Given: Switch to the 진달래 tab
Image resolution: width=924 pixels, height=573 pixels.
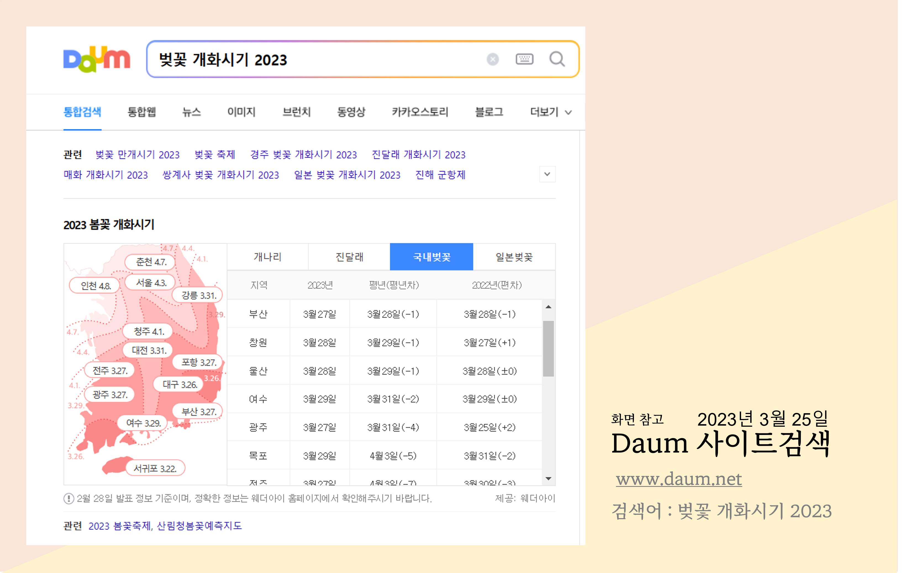Looking at the screenshot, I should tap(349, 257).
